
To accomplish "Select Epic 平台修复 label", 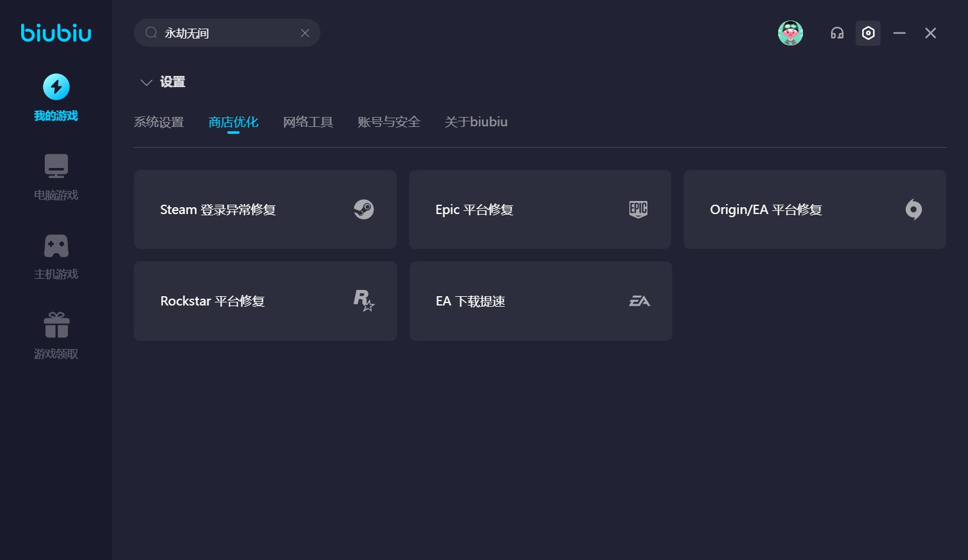I will pos(474,210).
